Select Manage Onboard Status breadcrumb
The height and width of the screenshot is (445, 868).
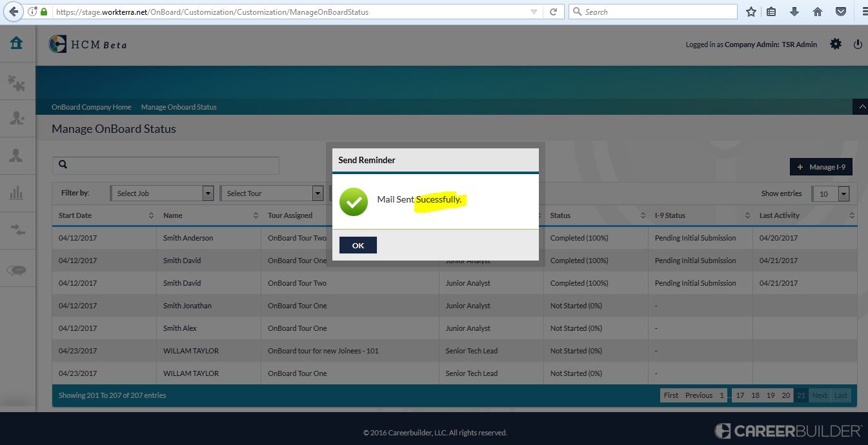click(x=179, y=107)
